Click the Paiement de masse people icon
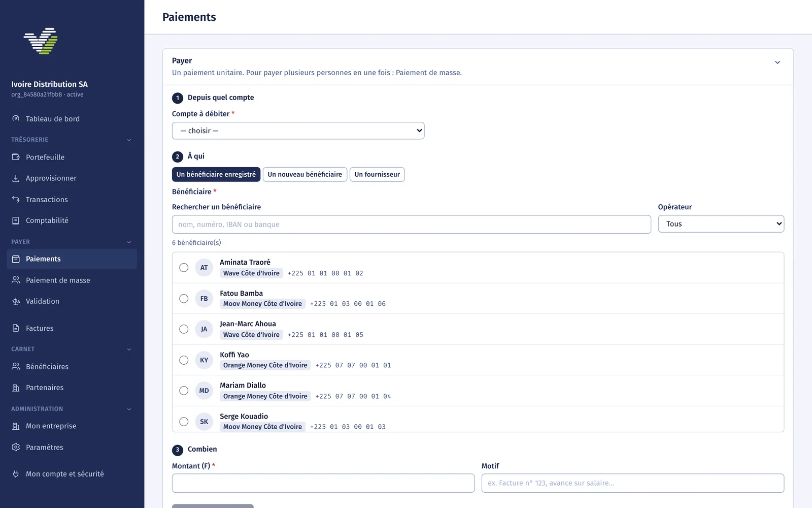The width and height of the screenshot is (812, 508). point(16,280)
